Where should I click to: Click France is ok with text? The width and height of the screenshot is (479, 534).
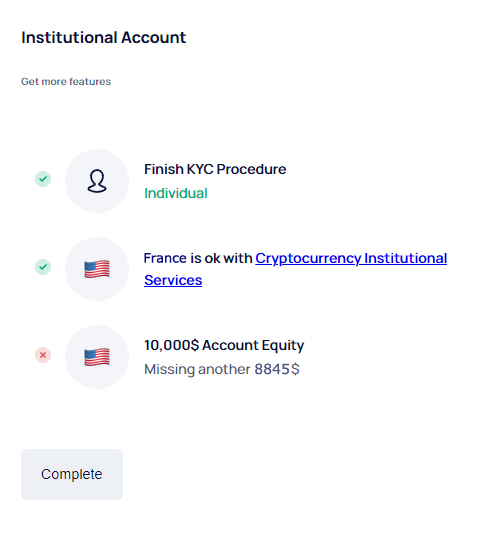tap(198, 258)
